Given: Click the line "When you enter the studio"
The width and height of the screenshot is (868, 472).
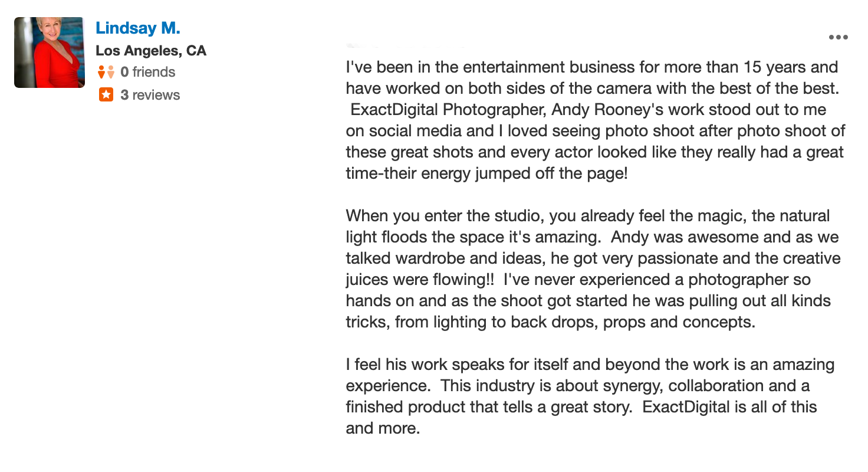Looking at the screenshot, I should pos(588,216).
